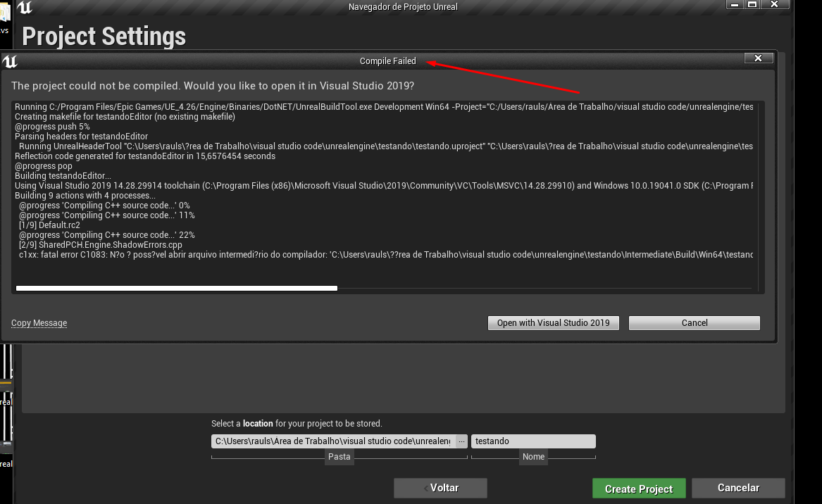Select the 'Compiling C++ source code...' 0% line

(x=104, y=206)
